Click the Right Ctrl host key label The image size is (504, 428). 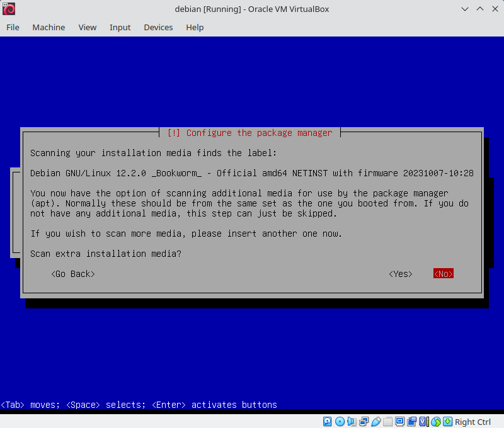[x=472, y=422]
